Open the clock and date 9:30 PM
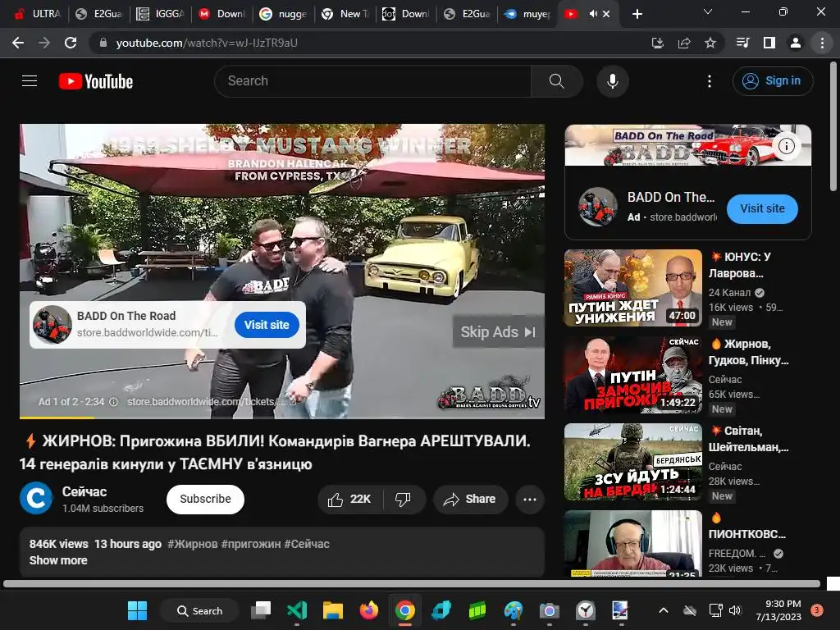The width and height of the screenshot is (840, 630). (x=778, y=610)
